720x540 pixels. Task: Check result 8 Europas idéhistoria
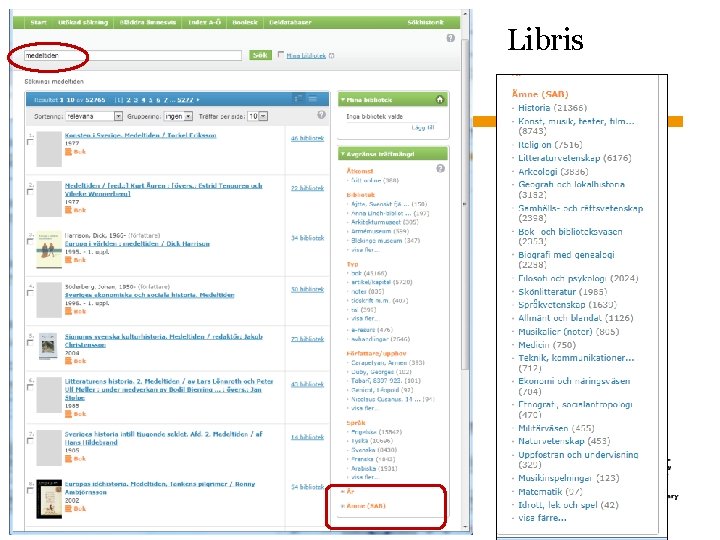[x=30, y=490]
